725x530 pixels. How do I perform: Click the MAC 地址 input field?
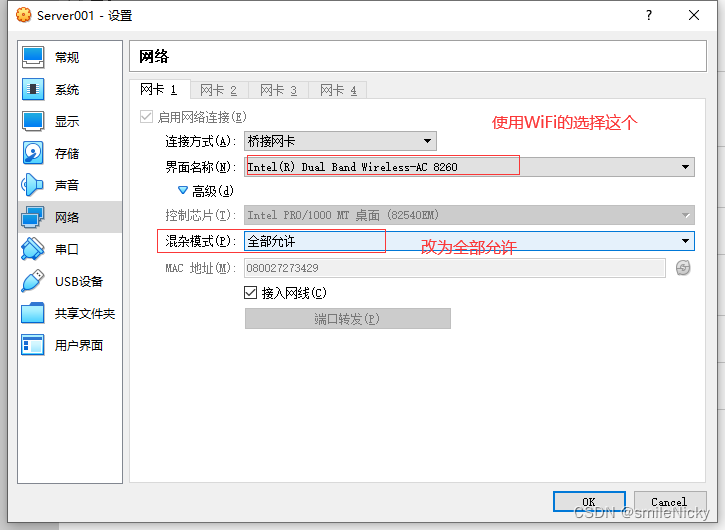(455, 268)
